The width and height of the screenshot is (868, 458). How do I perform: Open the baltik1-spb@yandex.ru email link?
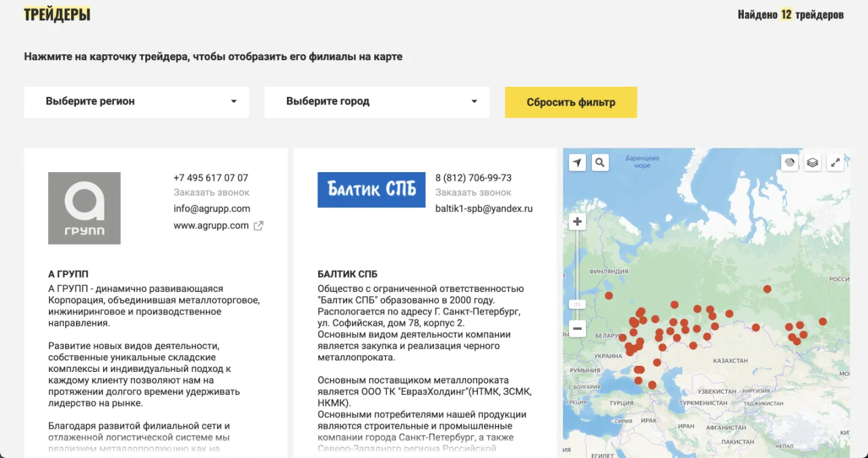[x=484, y=209]
